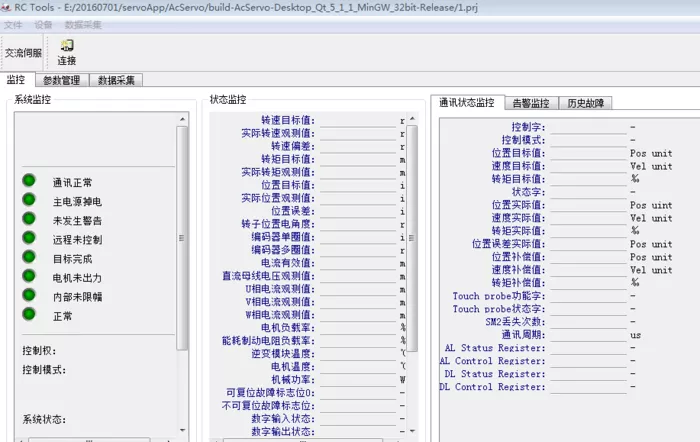Click the green 未发生警告 status indicator

point(29,219)
